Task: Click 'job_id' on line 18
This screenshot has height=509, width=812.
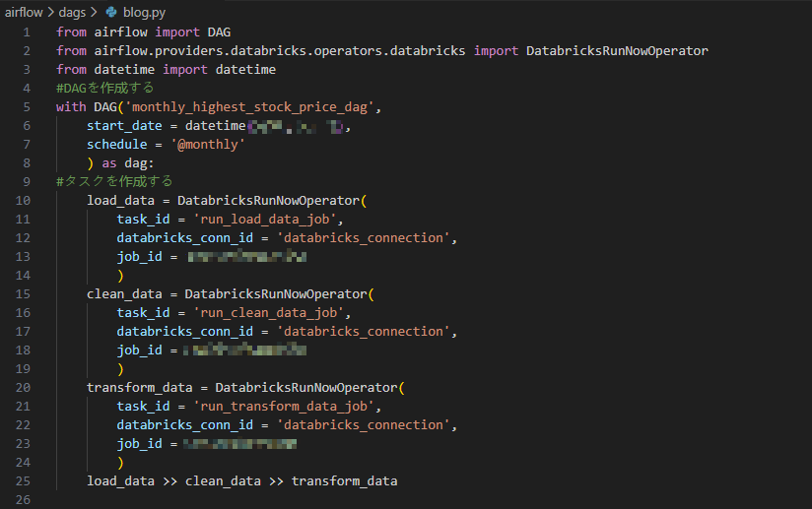Action: (x=139, y=350)
